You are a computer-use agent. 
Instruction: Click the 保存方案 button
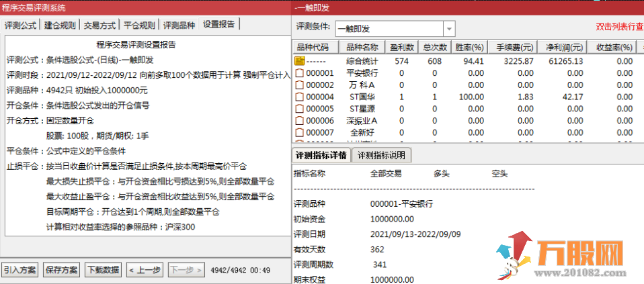point(62,270)
